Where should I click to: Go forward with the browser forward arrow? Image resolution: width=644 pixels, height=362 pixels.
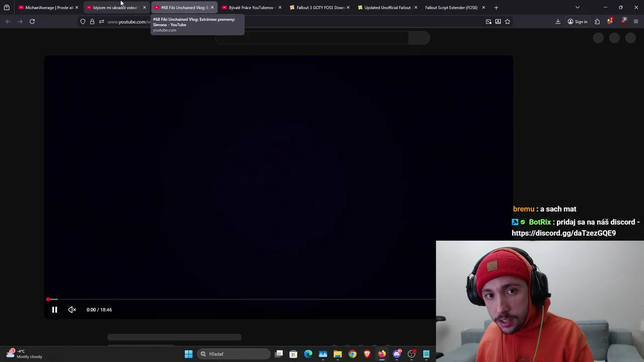click(20, 22)
